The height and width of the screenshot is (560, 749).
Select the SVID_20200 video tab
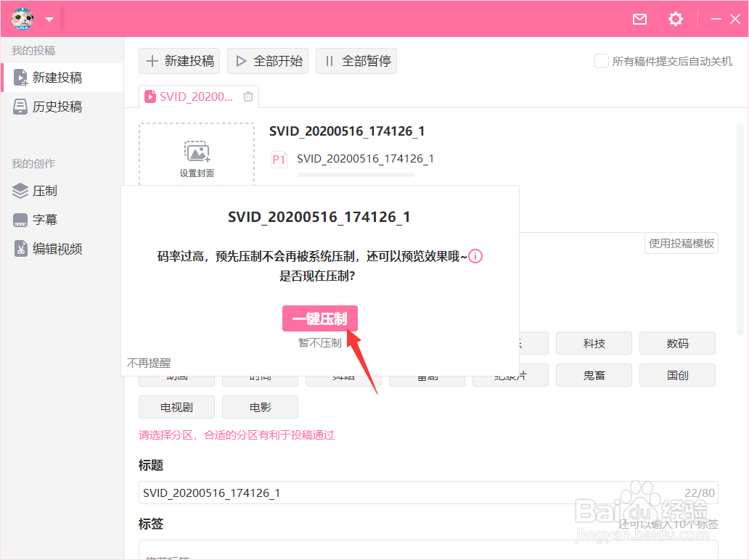point(196,96)
